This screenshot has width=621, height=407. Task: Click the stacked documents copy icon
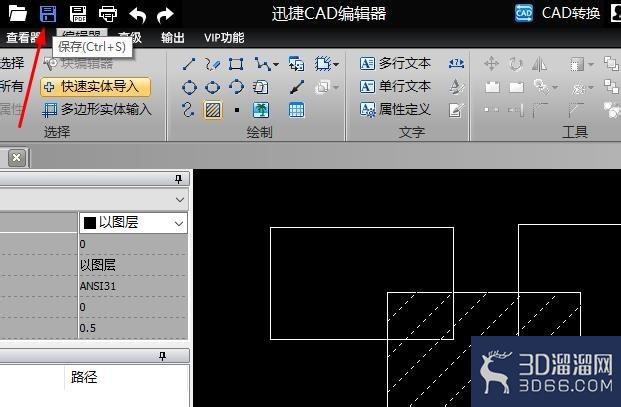tap(260, 87)
